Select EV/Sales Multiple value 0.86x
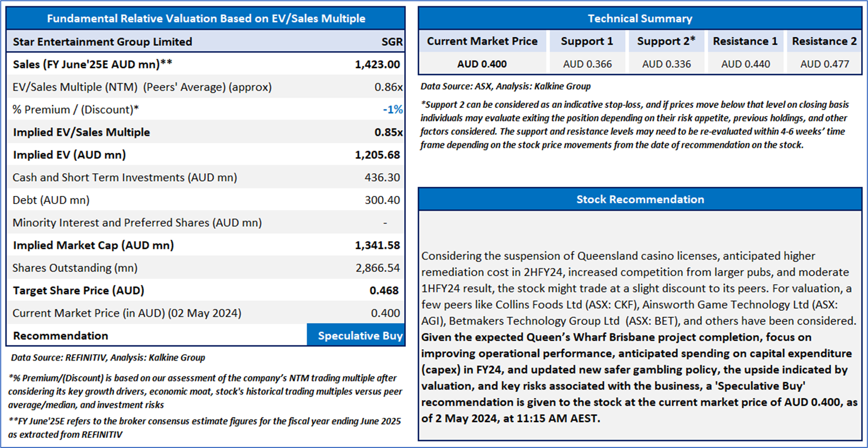 (389, 87)
